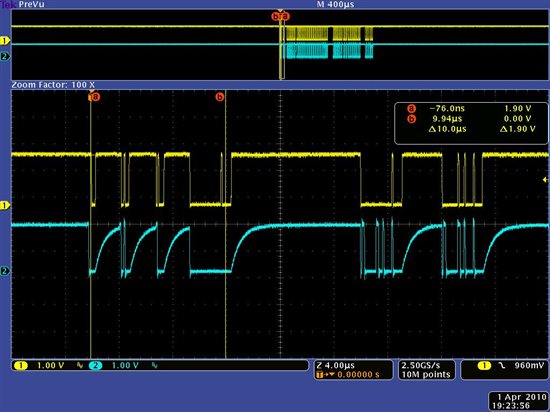550x412 pixels.
Task: Click the channel 2 cyan badge at bottom
Action: pos(95,366)
